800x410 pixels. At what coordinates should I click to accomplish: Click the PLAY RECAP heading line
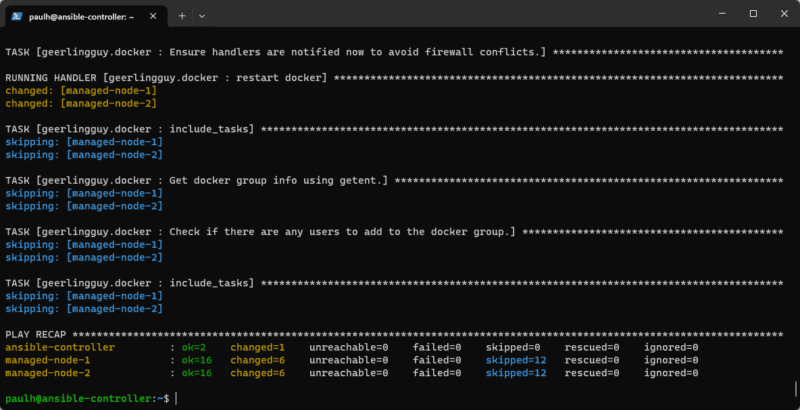coord(40,334)
